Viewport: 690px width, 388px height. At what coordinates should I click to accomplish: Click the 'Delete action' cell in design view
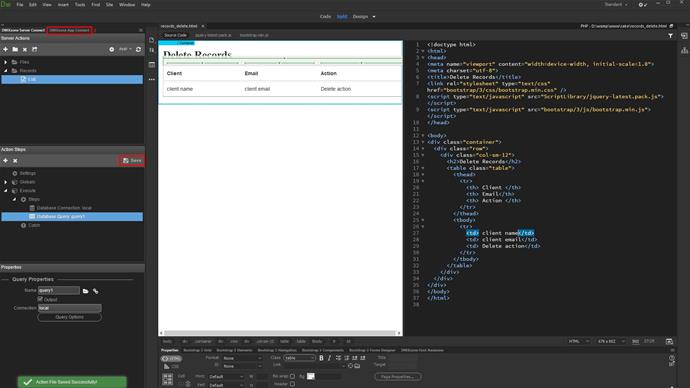pos(336,89)
